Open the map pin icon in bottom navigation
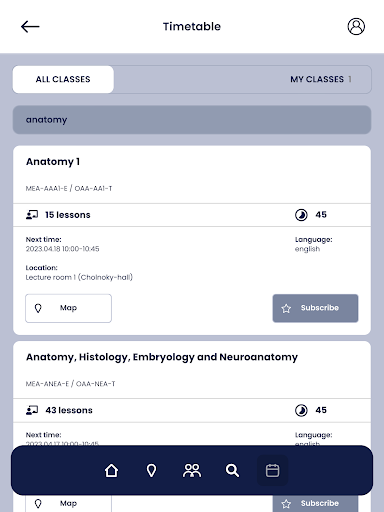 (x=151, y=470)
